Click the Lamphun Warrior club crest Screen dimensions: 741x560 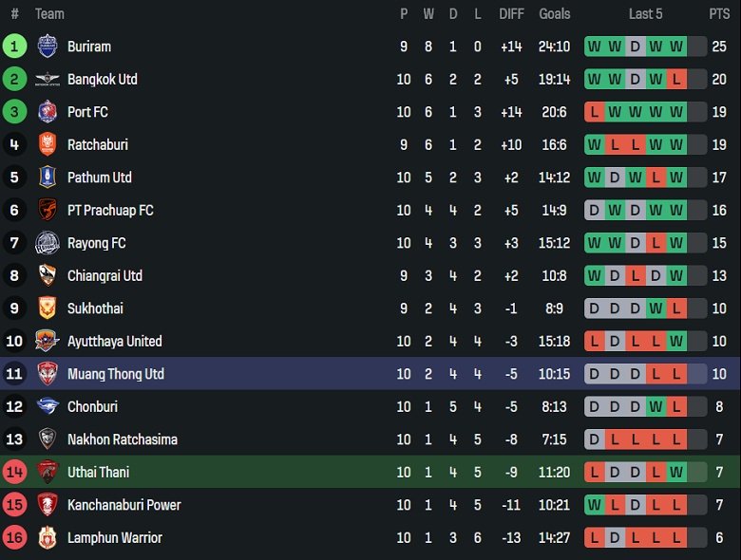(x=47, y=538)
